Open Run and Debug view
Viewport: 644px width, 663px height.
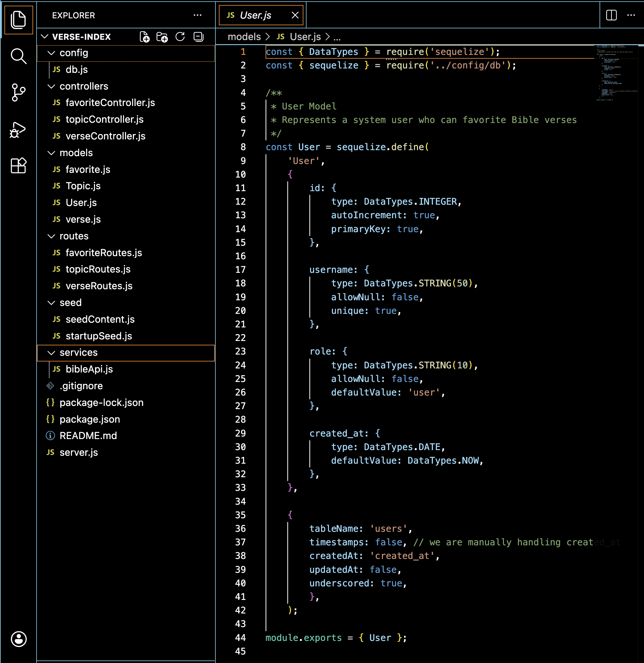[x=18, y=130]
